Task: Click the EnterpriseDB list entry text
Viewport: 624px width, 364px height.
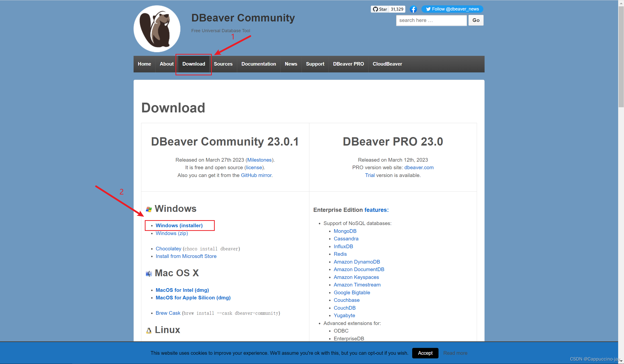Action: tap(349, 339)
